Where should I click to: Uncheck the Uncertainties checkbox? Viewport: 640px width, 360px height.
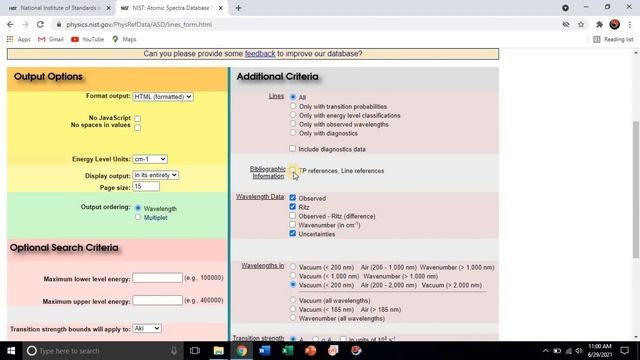click(x=293, y=234)
